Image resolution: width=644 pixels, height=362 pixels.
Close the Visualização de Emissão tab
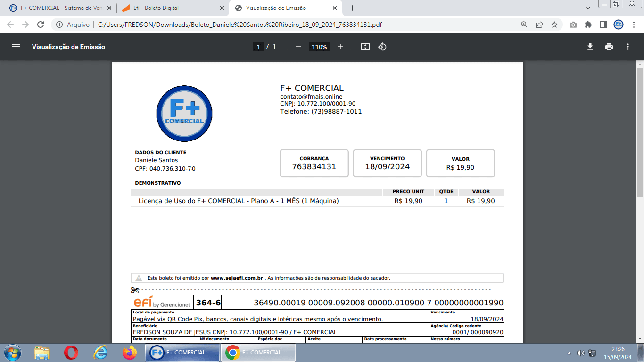tap(334, 8)
